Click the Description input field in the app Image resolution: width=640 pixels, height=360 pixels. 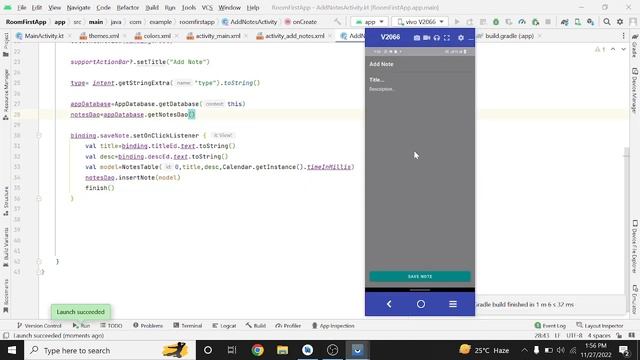tap(420, 89)
